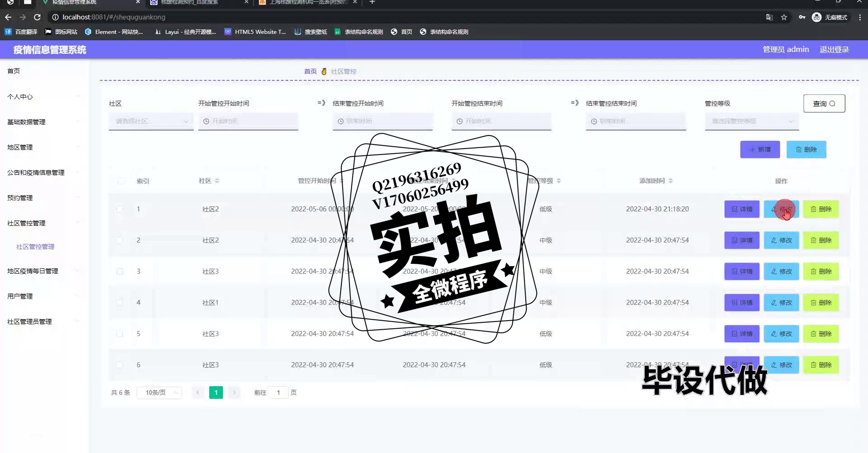Screen dimensions: 868x453
Task: Open the password key icon
Action: click(x=802, y=17)
